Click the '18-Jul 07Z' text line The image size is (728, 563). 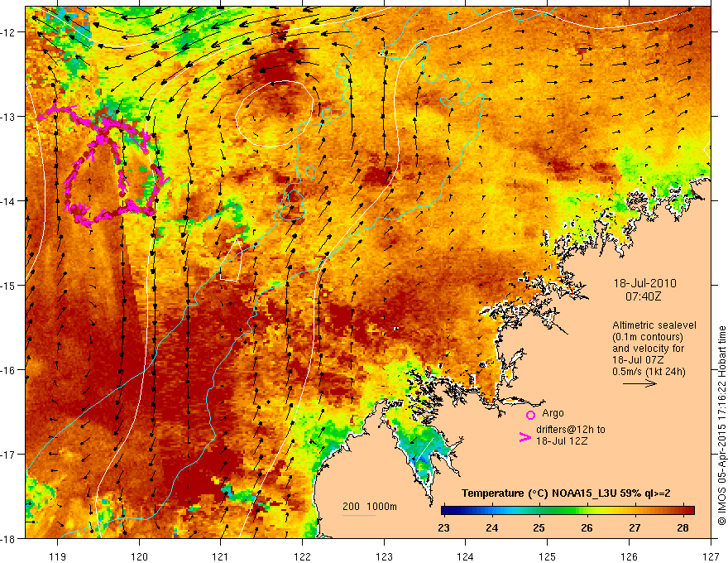(x=638, y=360)
